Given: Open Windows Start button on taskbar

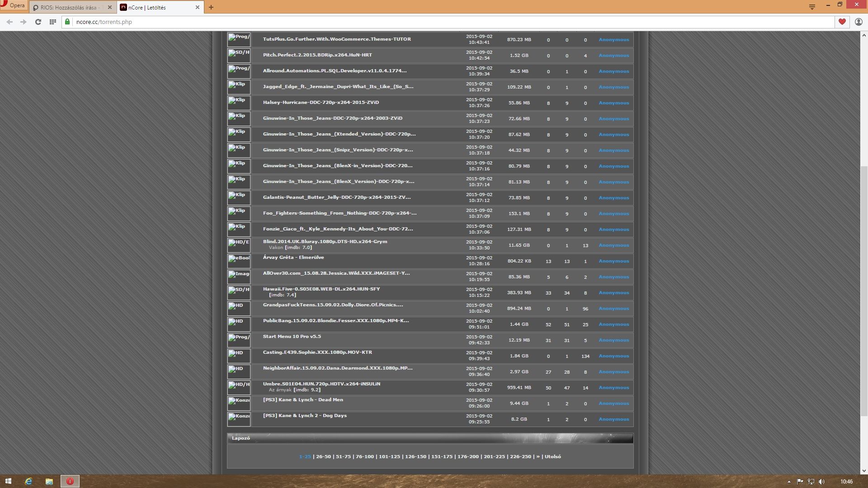Looking at the screenshot, I should pos(8,481).
